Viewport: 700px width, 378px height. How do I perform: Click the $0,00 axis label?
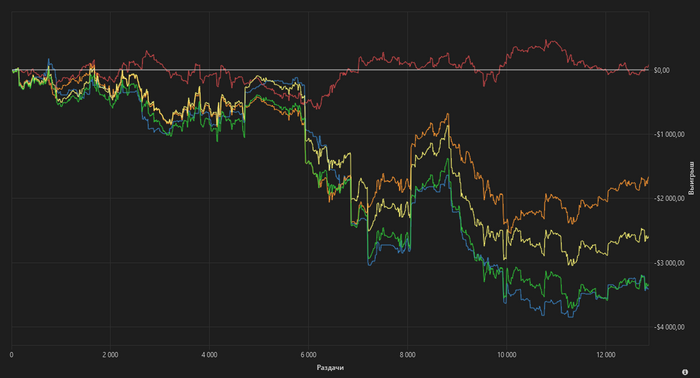pos(661,70)
